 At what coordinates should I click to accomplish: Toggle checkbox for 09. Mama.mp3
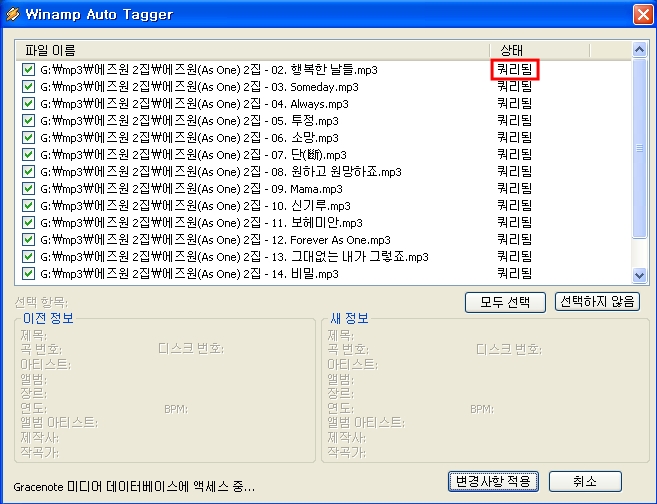point(28,189)
